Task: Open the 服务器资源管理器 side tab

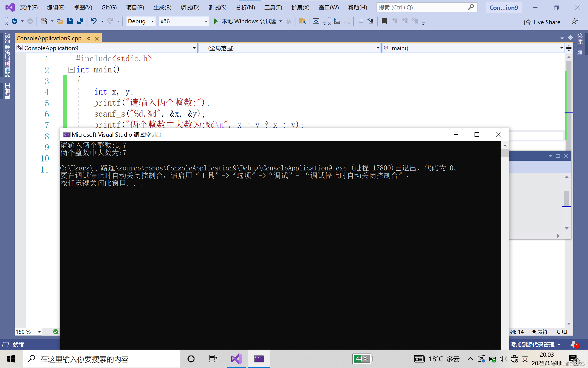Action: (7, 55)
